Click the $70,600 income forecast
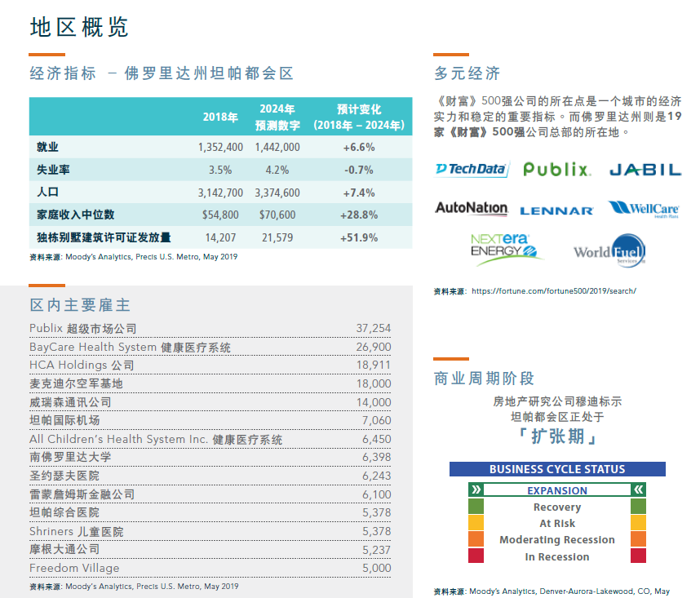This screenshot has height=598, width=700. [x=277, y=215]
